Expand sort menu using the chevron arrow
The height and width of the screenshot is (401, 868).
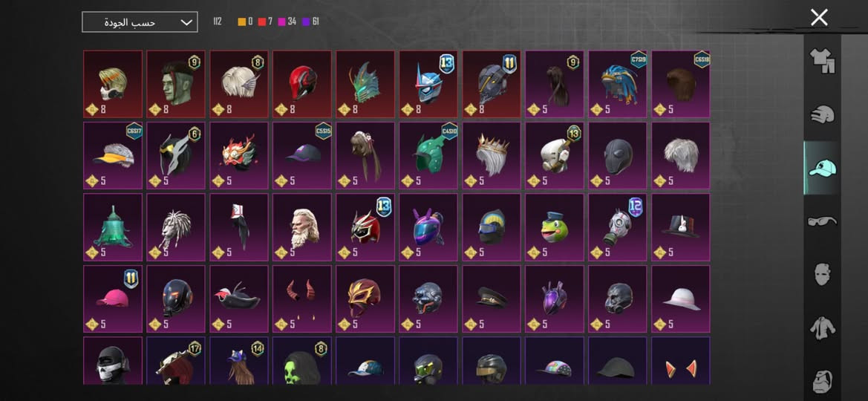[x=186, y=23]
